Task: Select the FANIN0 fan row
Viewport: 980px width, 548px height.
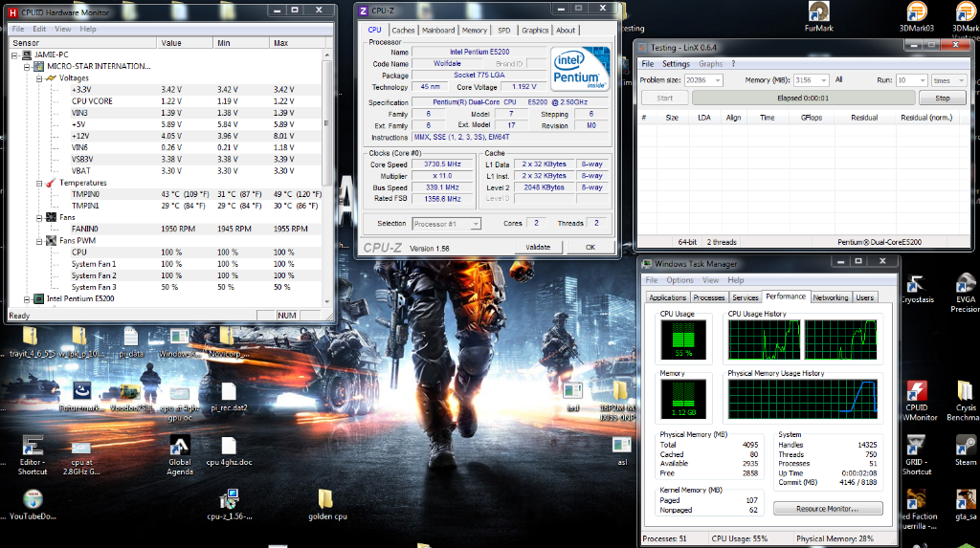Action: pos(166,230)
